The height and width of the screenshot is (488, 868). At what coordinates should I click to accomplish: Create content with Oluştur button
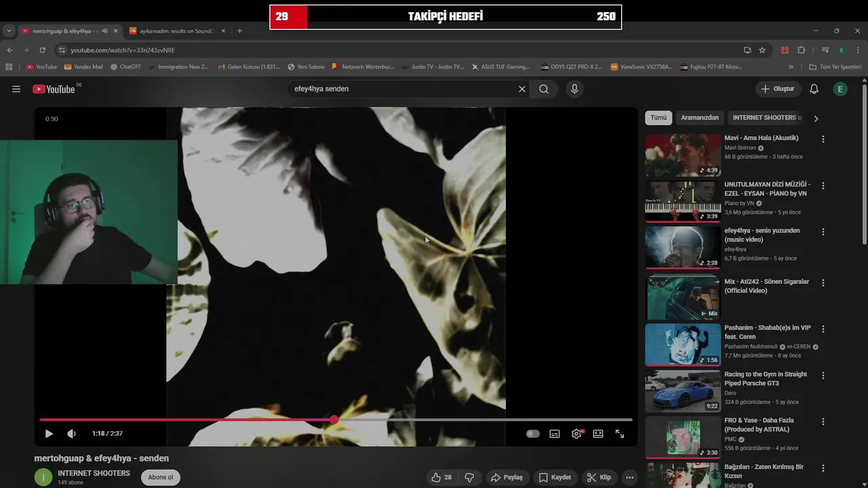coord(778,89)
